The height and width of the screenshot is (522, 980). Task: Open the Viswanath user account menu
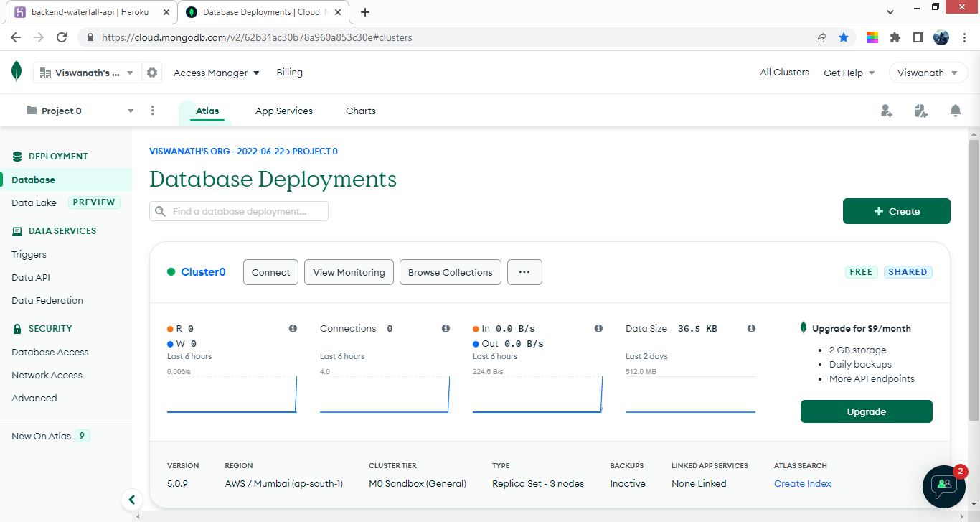coord(928,73)
